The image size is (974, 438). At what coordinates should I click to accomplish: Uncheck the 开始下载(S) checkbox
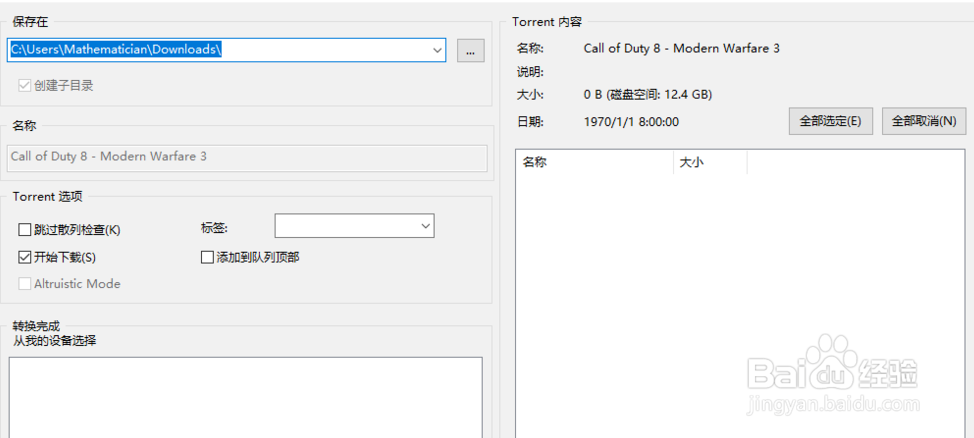[x=25, y=257]
